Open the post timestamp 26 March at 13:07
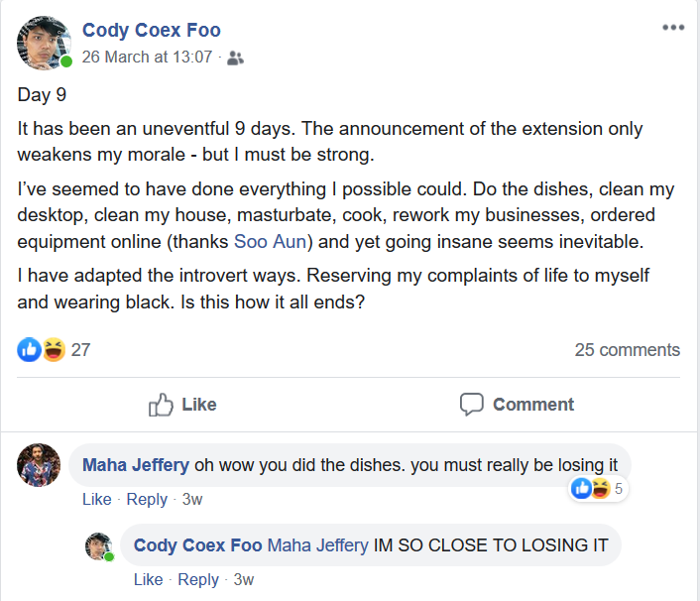This screenshot has height=601, width=700. tap(147, 58)
